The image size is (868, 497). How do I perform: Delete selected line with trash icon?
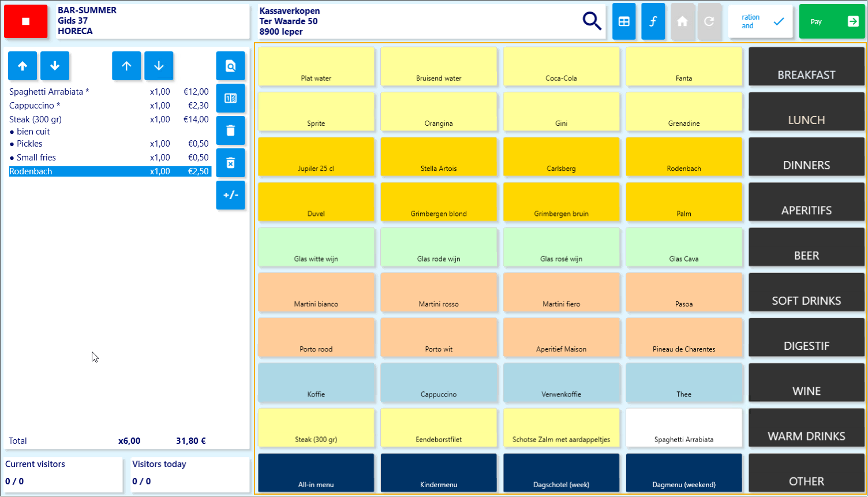point(230,130)
